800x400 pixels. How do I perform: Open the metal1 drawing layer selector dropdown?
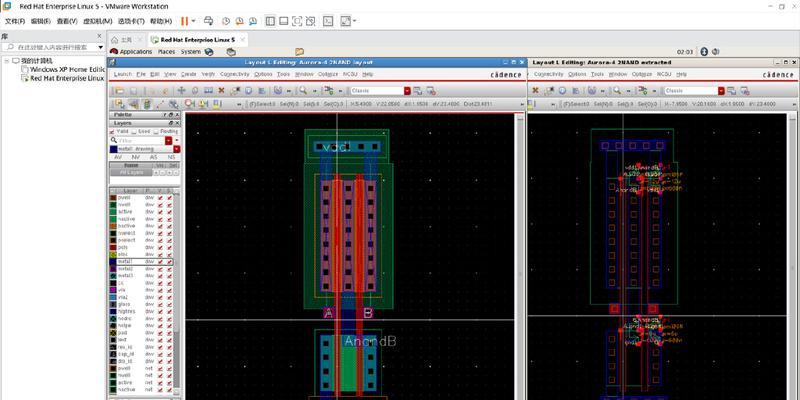(x=177, y=149)
